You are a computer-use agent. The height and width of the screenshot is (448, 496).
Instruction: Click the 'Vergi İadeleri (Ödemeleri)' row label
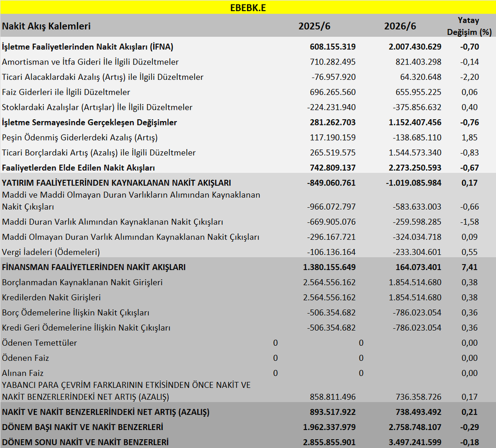pos(51,252)
